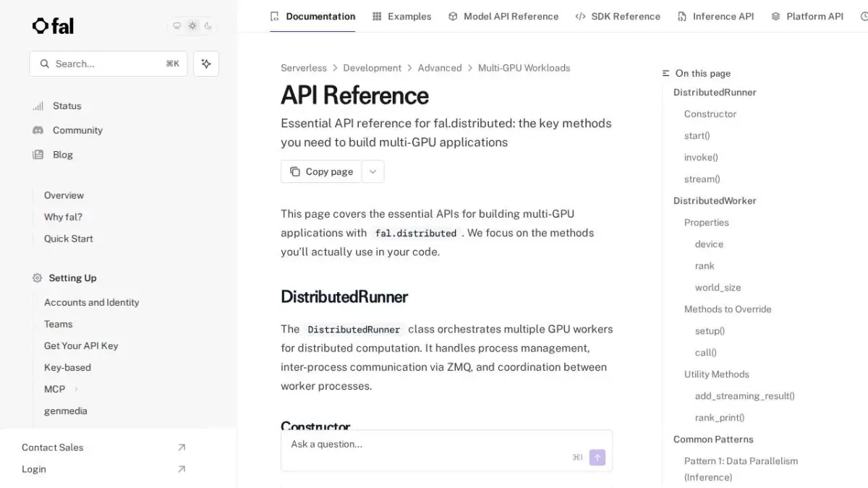Switch to the Documentation tab

(x=312, y=16)
